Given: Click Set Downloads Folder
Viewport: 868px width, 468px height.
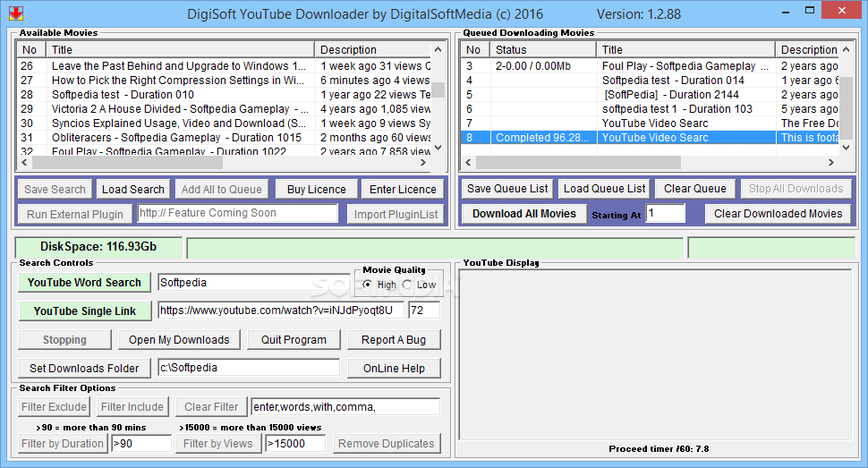Looking at the screenshot, I should (84, 369).
